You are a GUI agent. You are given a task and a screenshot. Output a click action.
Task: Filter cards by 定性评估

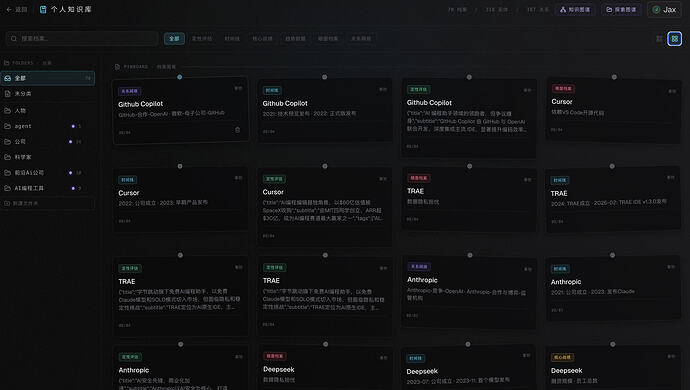[x=202, y=39]
